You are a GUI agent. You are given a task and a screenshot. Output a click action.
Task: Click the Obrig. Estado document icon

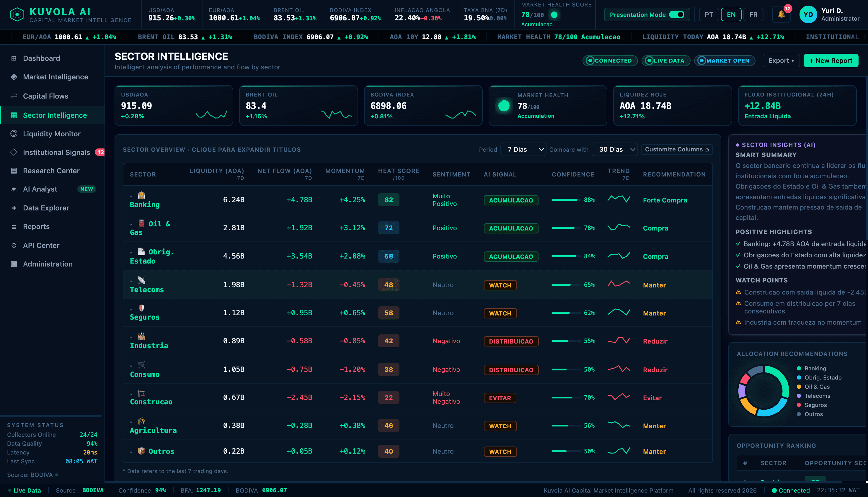click(x=141, y=251)
